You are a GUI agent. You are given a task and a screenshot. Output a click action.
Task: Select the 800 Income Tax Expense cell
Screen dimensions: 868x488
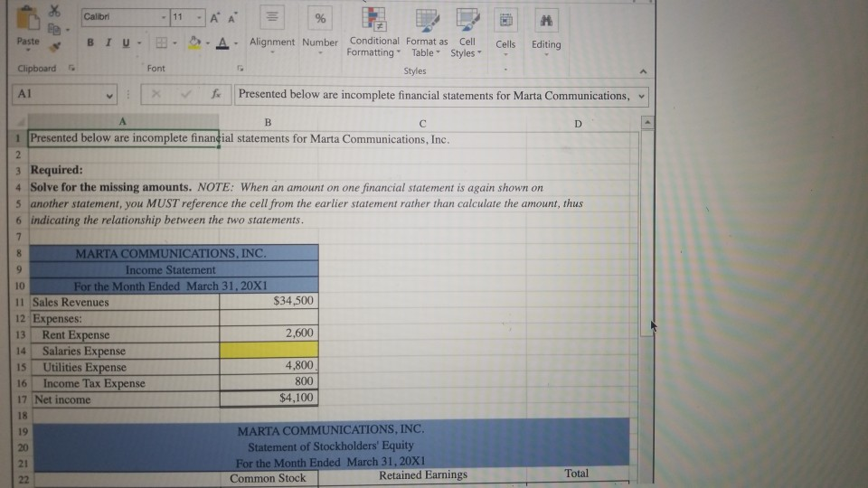pyautogui.click(x=269, y=381)
